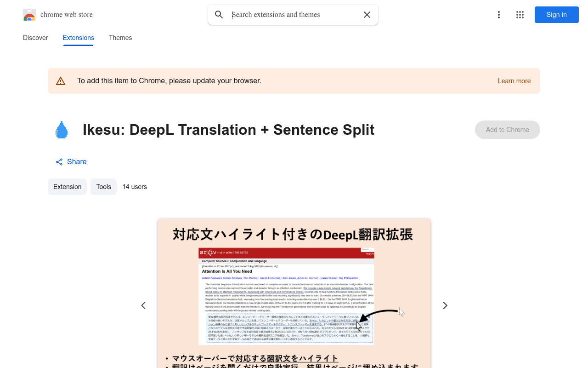Screen dimensions: 588x368
Task: Click the extension title 'Ikesu: DeepL Translation + Sentence Split'
Action: pos(228,130)
